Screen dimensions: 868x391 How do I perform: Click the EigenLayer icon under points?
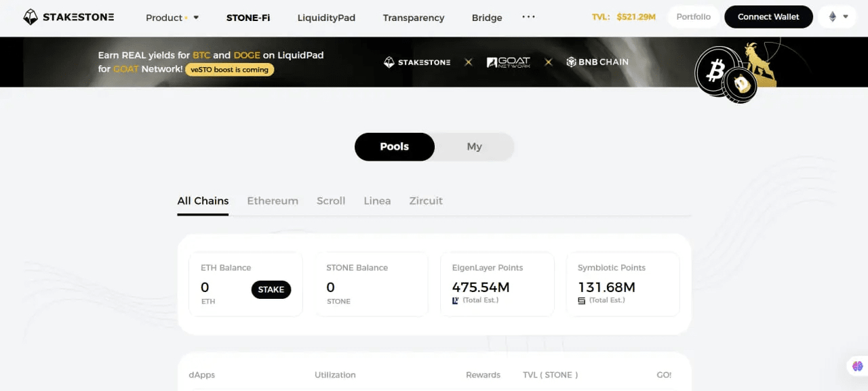(456, 300)
